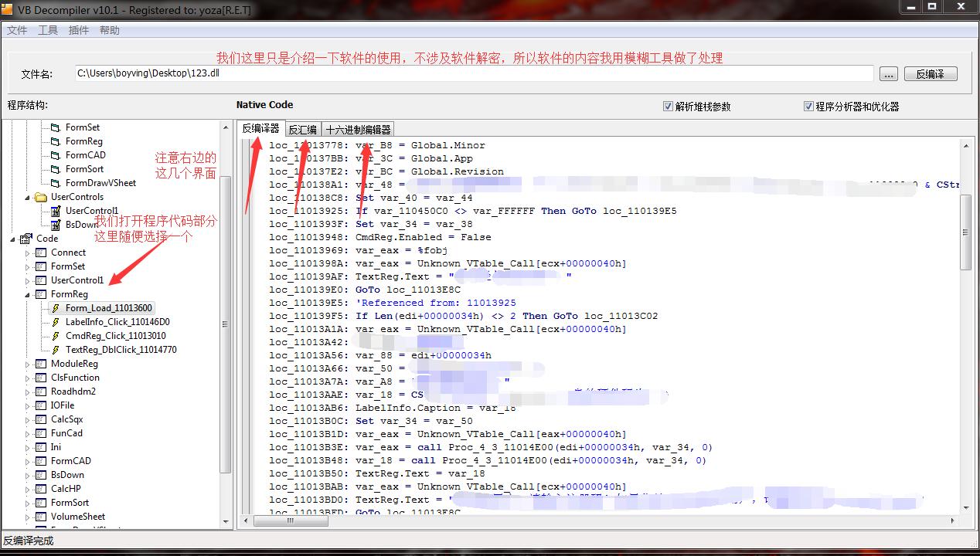
Task: Click the CmdReg_Click_11013010 procedure icon
Action: [54, 336]
